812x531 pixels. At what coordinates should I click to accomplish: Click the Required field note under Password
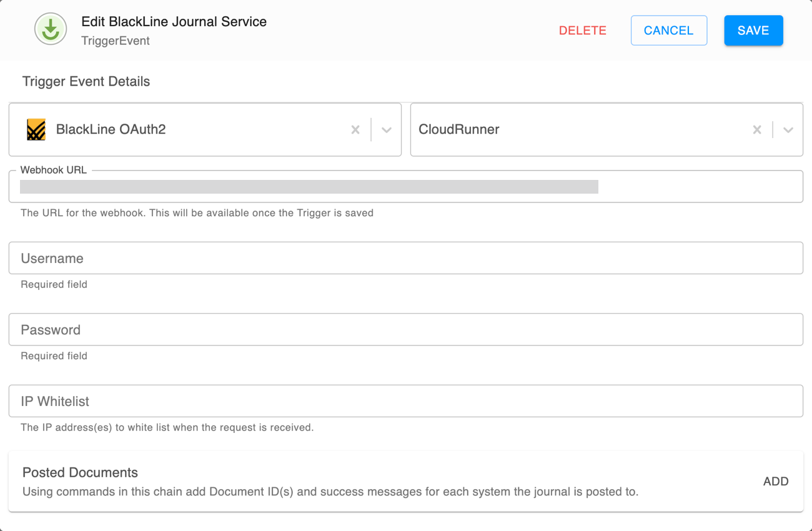(x=54, y=356)
